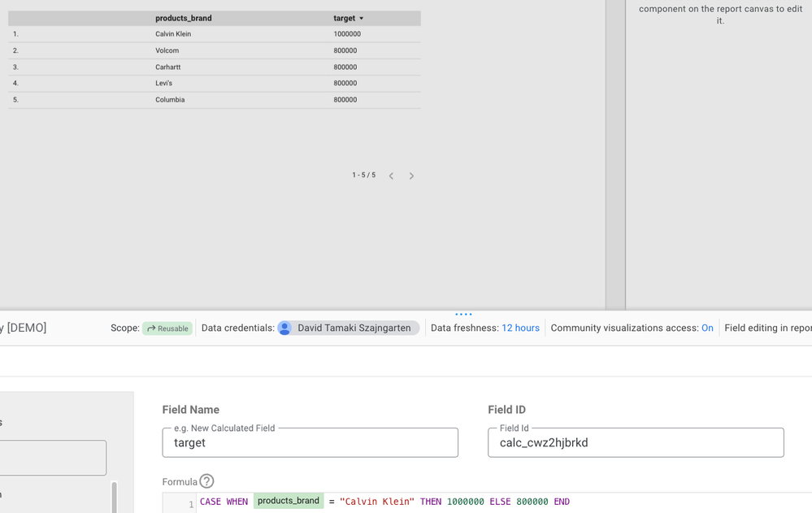Select the Carhartt table cell
This screenshot has height=513, width=812.
click(167, 67)
